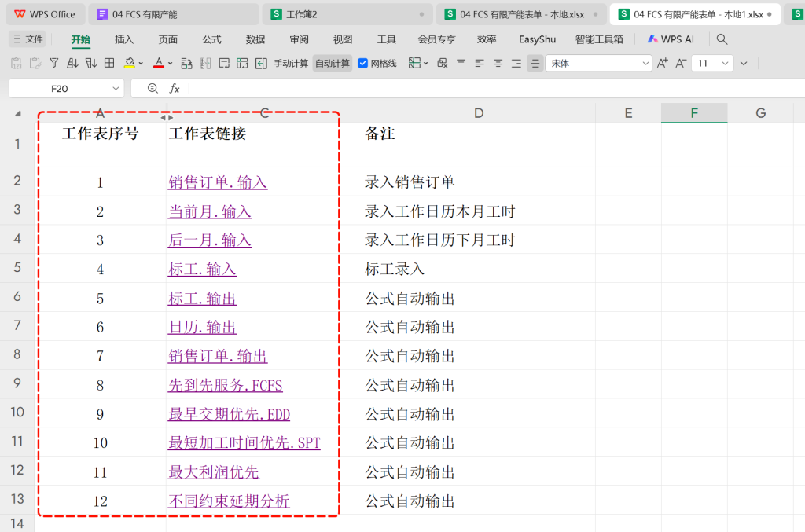The height and width of the screenshot is (532, 805).
Task: Switch to 04 FCS 有限产能 document tab
Action: [x=174, y=14]
